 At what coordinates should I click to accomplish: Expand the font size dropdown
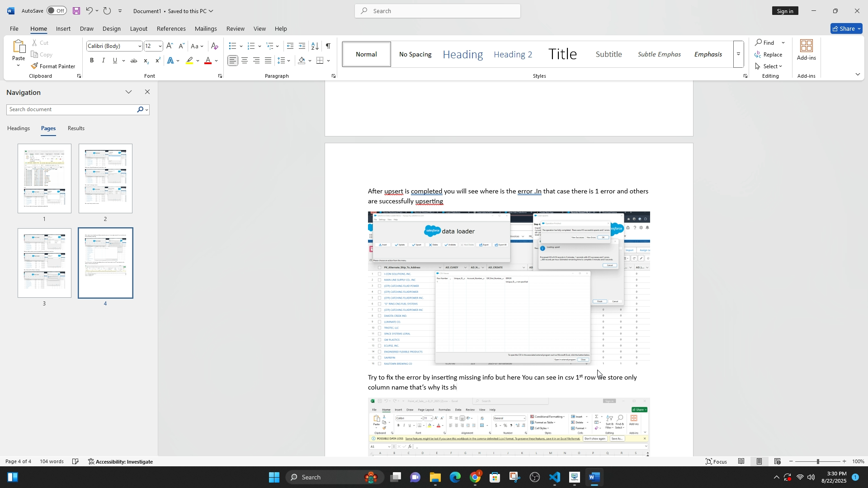160,46
